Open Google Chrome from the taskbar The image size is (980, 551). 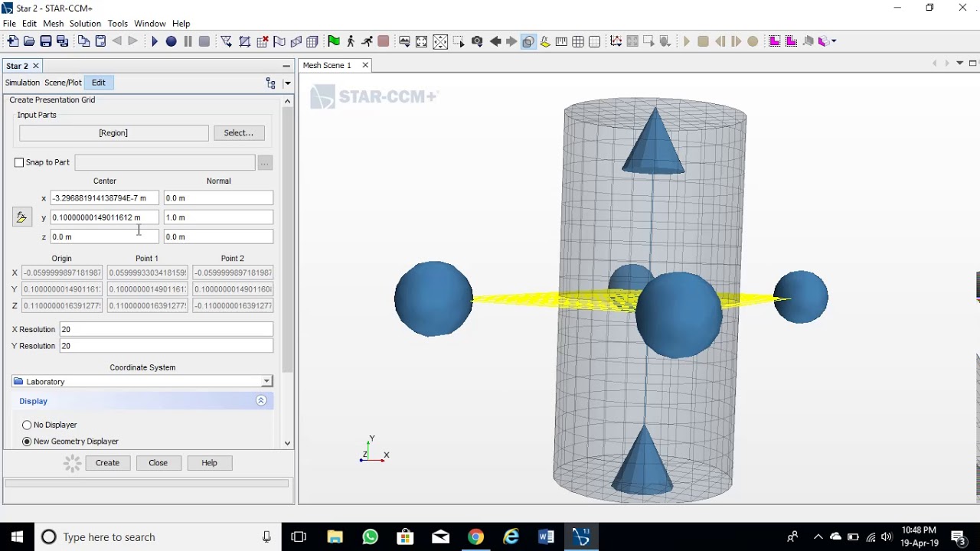475,537
